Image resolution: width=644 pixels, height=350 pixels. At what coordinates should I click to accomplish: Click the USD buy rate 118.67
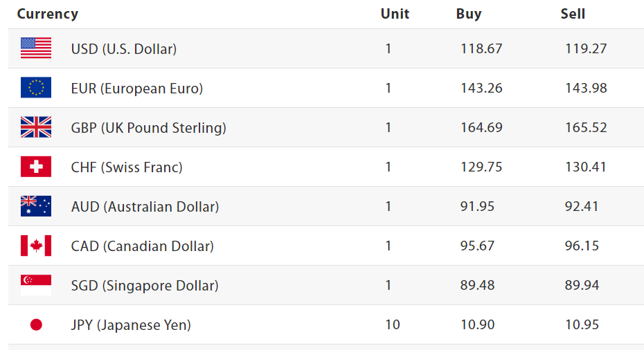[x=481, y=49]
